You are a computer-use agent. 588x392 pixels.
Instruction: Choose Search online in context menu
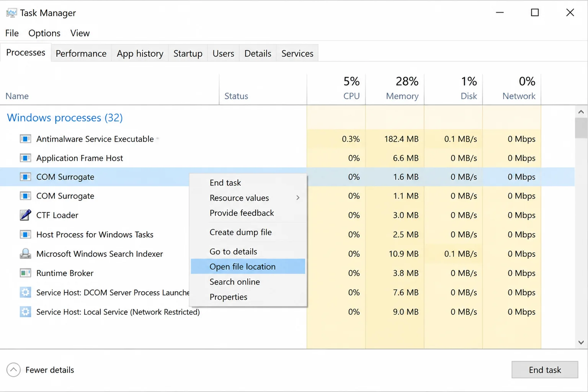click(248, 282)
